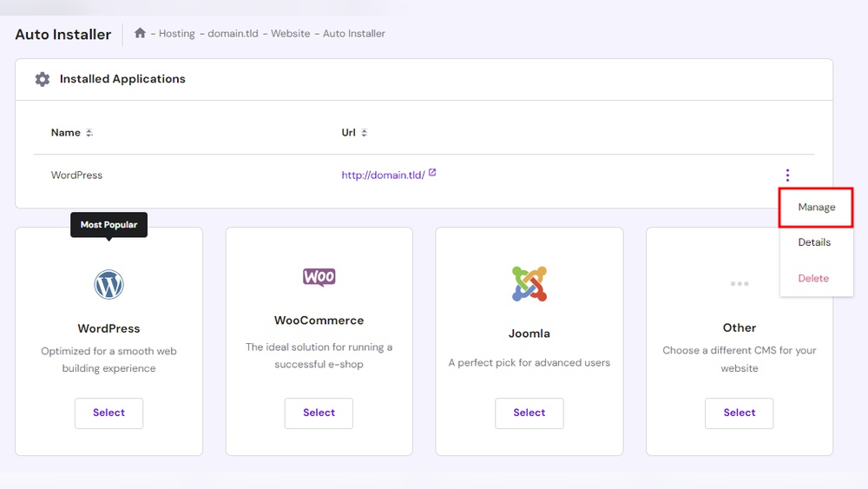The image size is (868, 489).
Task: Click the Auto Installer page title
Action: pos(63,35)
